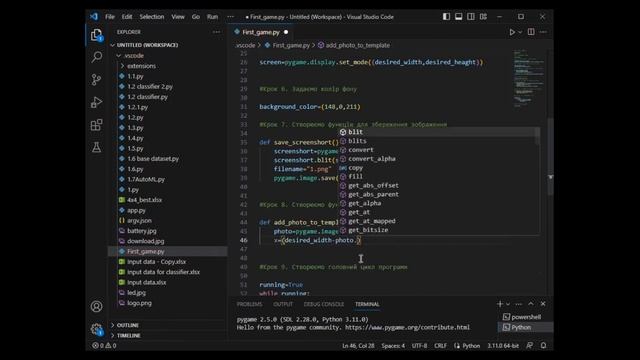Open file 1.6 base dataset.py
The image size is (640, 360).
pyautogui.click(x=153, y=159)
